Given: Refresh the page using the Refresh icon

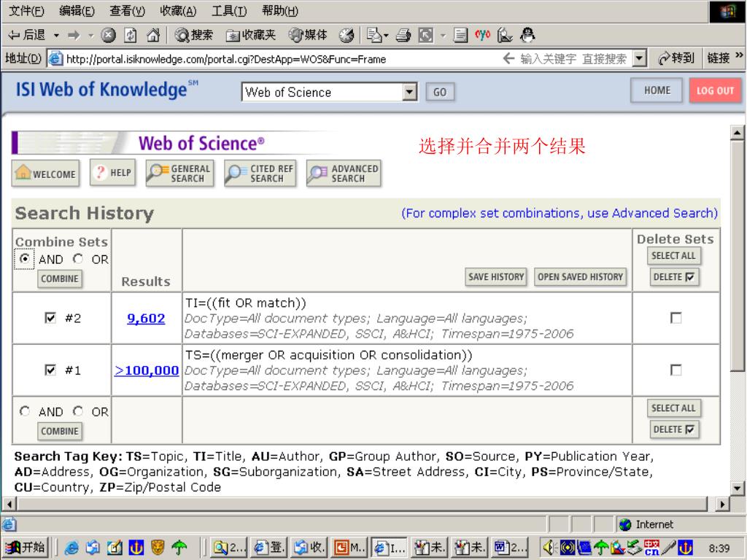Looking at the screenshot, I should [131, 35].
